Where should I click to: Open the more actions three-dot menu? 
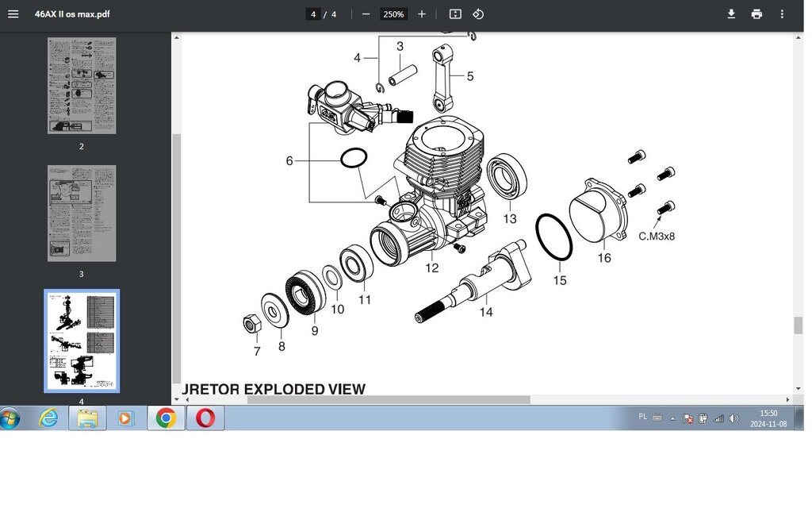(x=783, y=14)
